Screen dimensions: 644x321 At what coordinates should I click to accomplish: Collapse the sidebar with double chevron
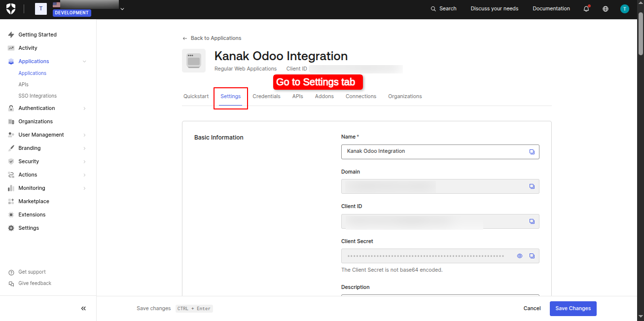(x=83, y=308)
